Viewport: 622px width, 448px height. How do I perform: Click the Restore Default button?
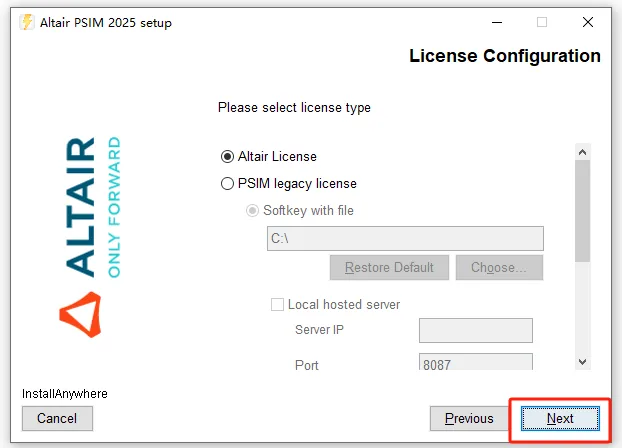(389, 267)
